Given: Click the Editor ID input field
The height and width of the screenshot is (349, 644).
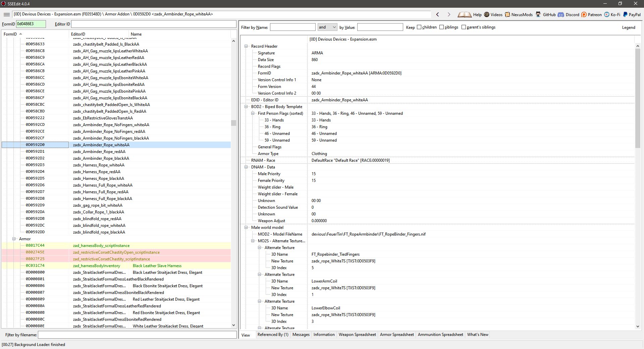Looking at the screenshot, I should (154, 24).
